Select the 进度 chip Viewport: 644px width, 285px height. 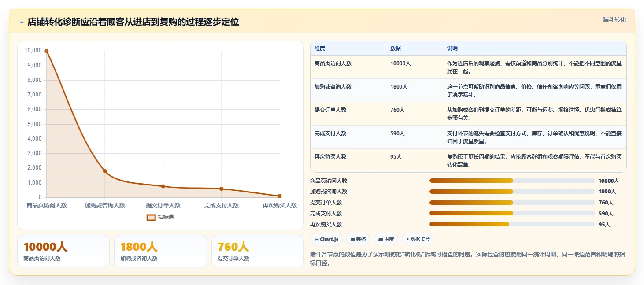[x=386, y=239]
